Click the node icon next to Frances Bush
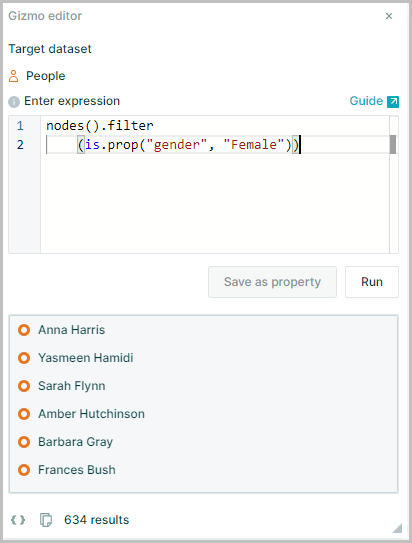 coord(24,470)
